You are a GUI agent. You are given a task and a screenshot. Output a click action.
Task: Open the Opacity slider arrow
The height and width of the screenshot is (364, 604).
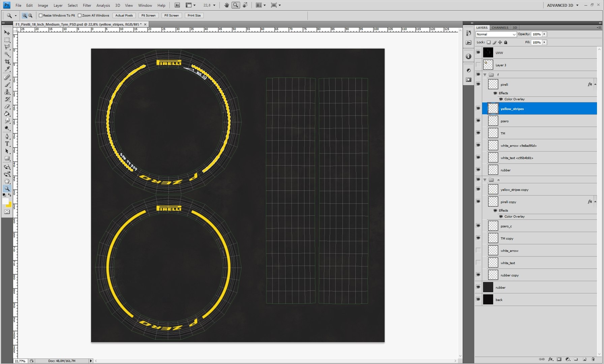click(x=544, y=34)
